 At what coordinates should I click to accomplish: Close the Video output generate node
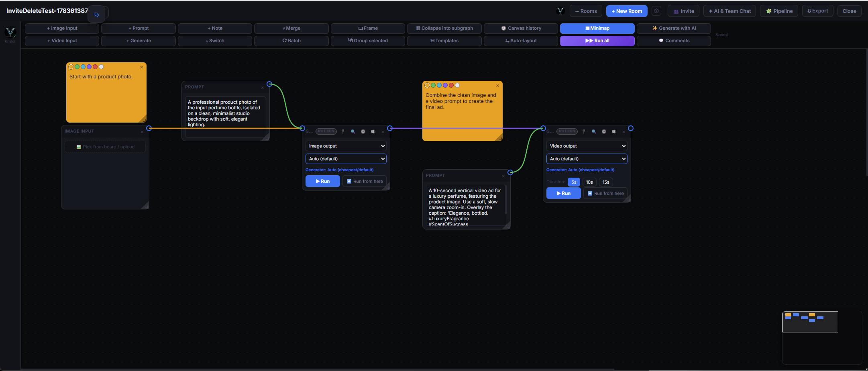(x=624, y=132)
